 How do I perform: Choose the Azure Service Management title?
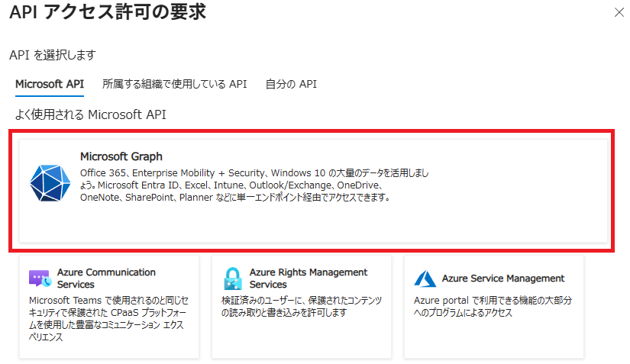point(503,278)
